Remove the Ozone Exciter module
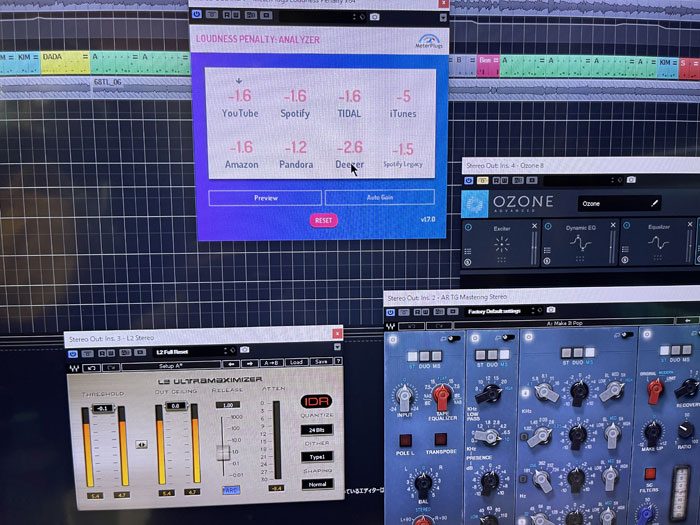The image size is (700, 525). pos(534,226)
